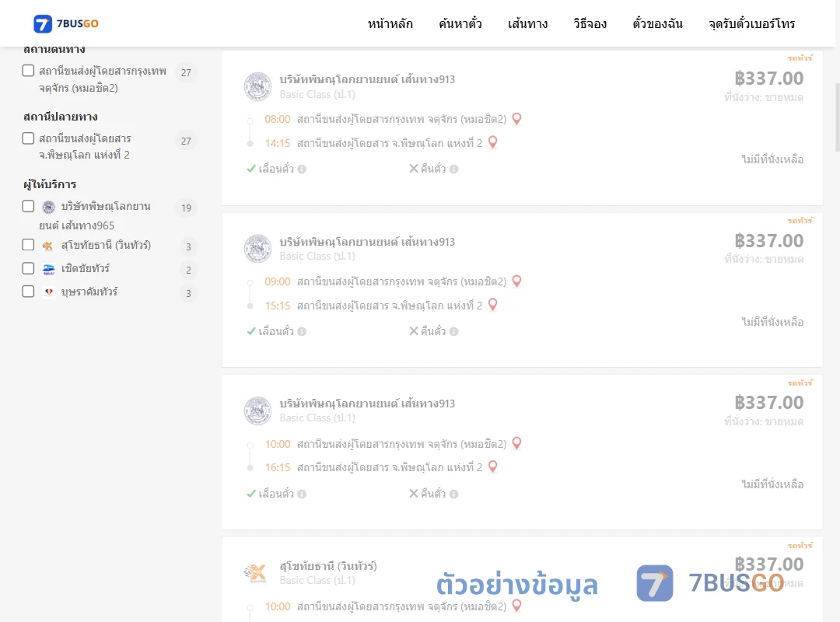Image resolution: width=840 pixels, height=622 pixels.
Task: Click ผู้ให้บริการ filter heading
Action: [x=50, y=184]
